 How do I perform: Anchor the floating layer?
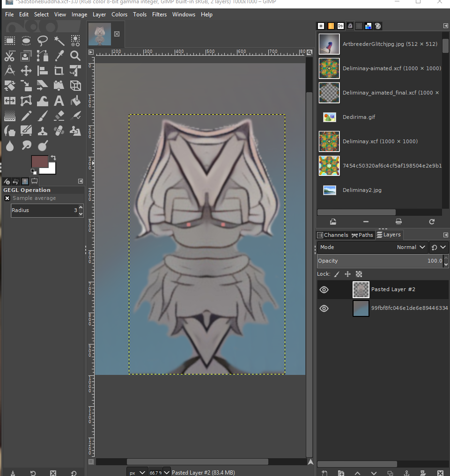(x=406, y=473)
